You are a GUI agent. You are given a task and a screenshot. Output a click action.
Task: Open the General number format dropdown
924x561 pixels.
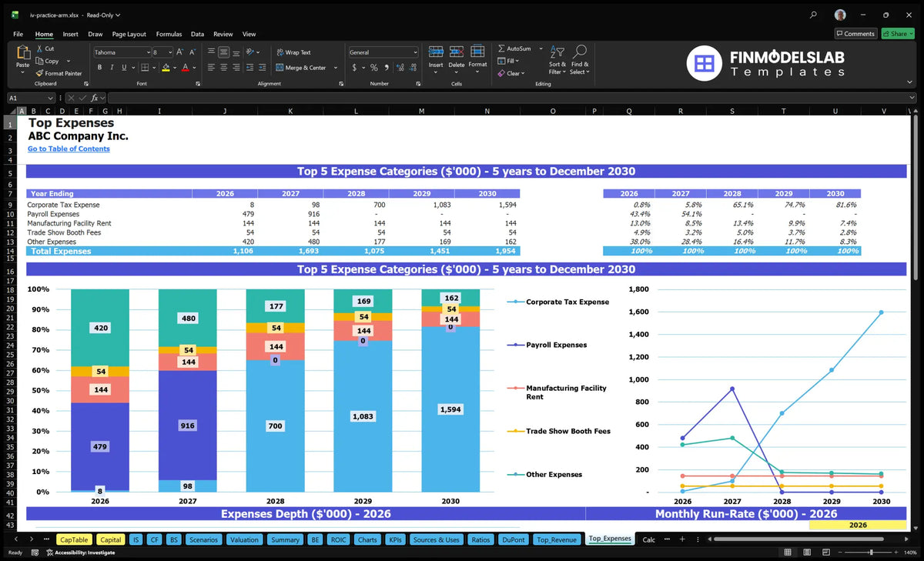[414, 52]
